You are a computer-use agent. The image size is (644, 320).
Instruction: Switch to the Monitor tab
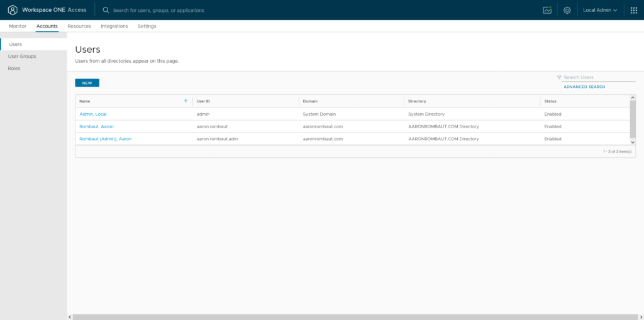coord(18,26)
